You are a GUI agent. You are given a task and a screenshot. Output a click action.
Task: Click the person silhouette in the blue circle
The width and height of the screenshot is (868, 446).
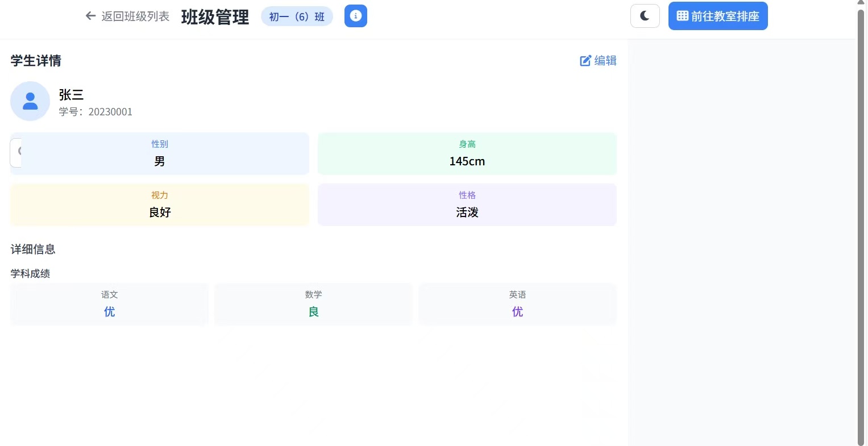[30, 101]
